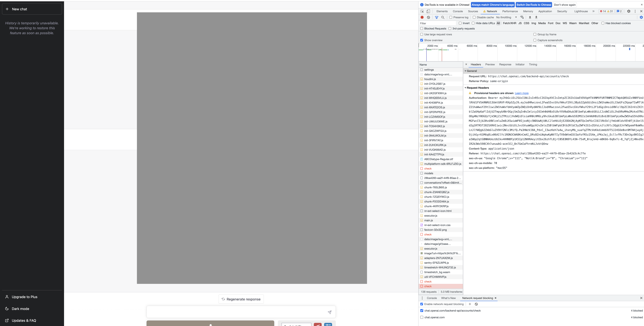Import HAR file using the upload icon
Image resolution: width=644 pixels, height=326 pixels.
point(530,17)
